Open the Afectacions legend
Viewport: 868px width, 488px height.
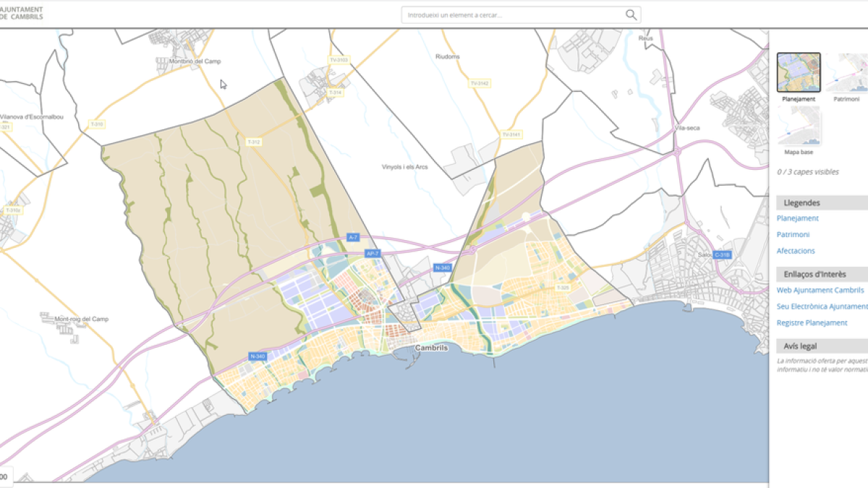[x=795, y=251]
